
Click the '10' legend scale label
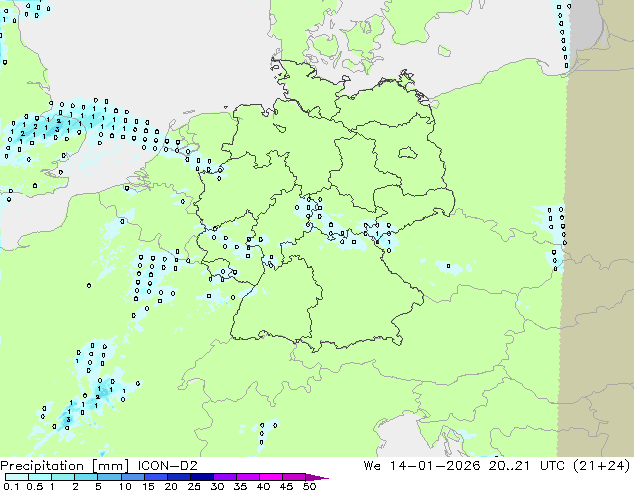point(125,486)
